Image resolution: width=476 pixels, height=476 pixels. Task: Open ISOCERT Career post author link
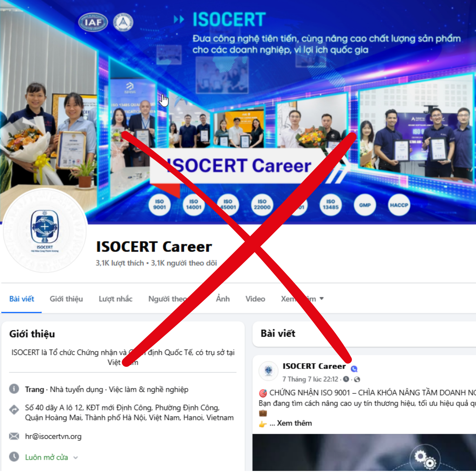(x=314, y=366)
